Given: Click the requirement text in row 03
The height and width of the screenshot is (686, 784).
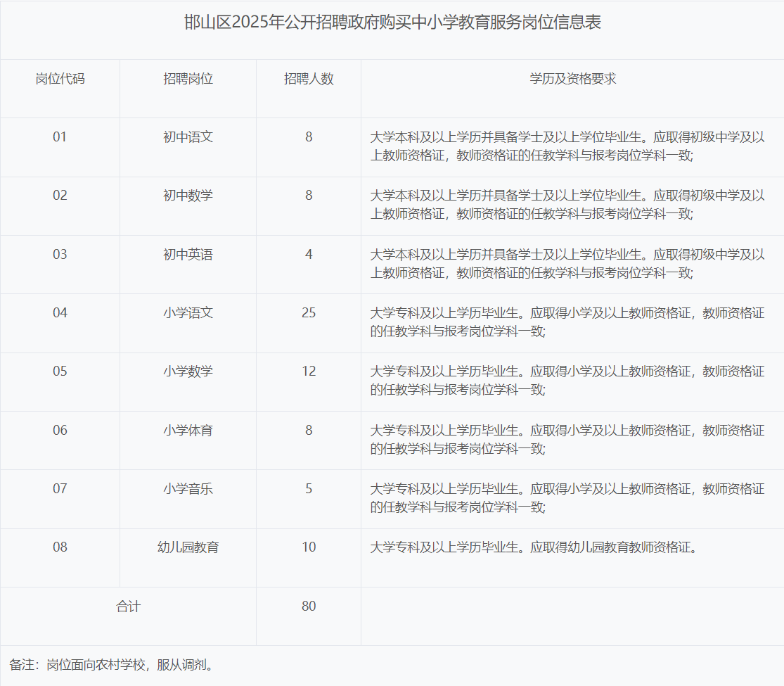Looking at the screenshot, I should [x=567, y=264].
